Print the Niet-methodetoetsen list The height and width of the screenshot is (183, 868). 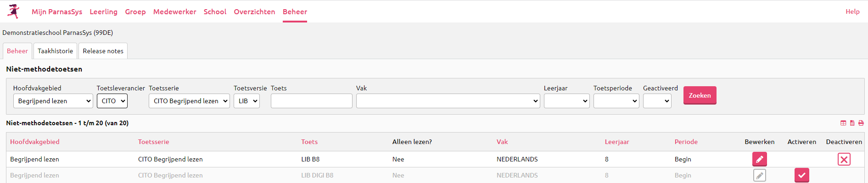tap(861, 123)
